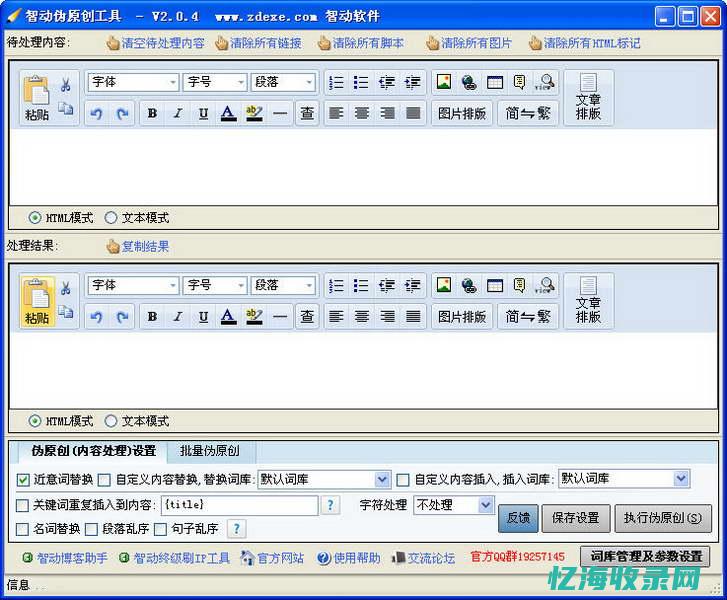Click the Underline icon in lower result editor

[x=203, y=317]
